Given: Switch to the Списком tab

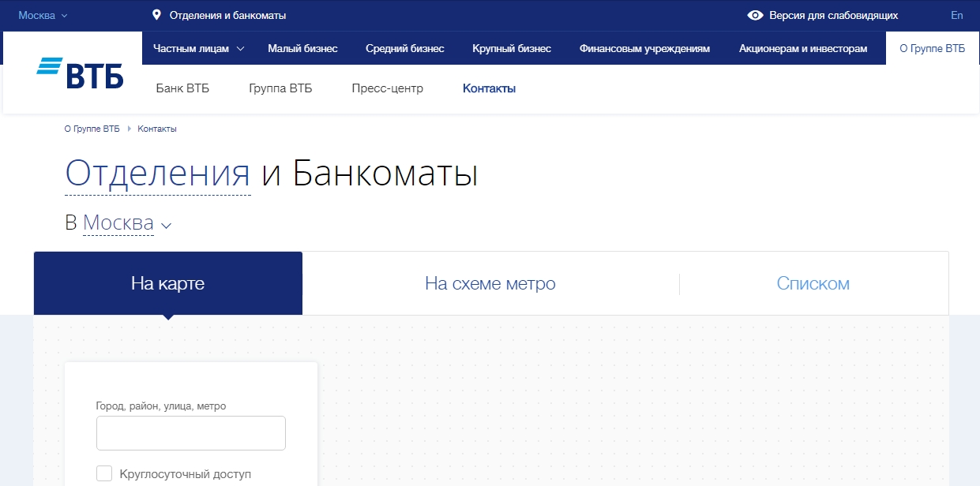Looking at the screenshot, I should [x=813, y=283].
